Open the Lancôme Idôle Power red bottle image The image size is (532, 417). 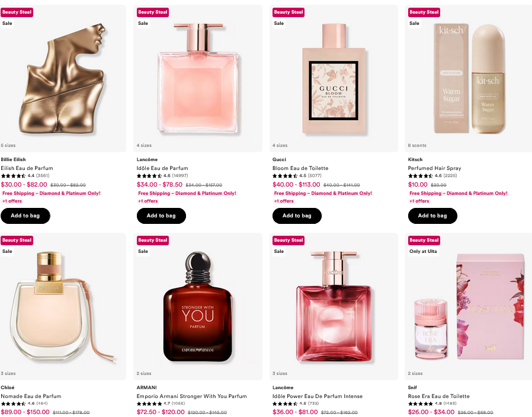[x=334, y=306]
